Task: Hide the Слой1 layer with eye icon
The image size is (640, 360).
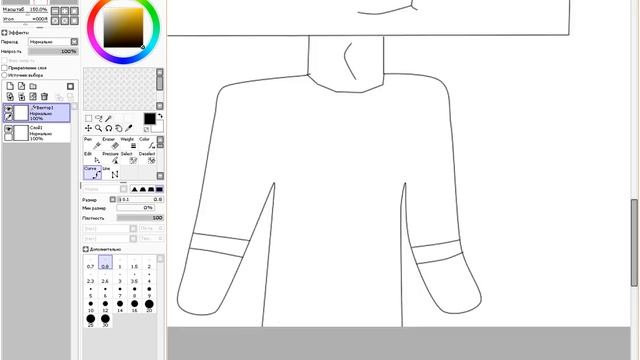Action: click(8, 129)
